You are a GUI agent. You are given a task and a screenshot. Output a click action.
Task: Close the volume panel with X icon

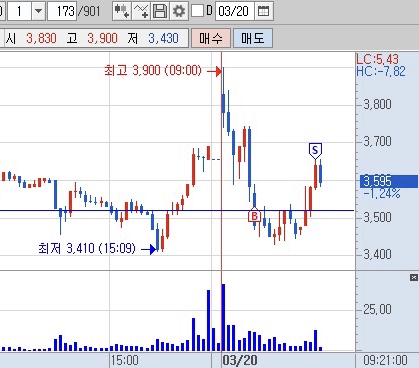point(414,277)
